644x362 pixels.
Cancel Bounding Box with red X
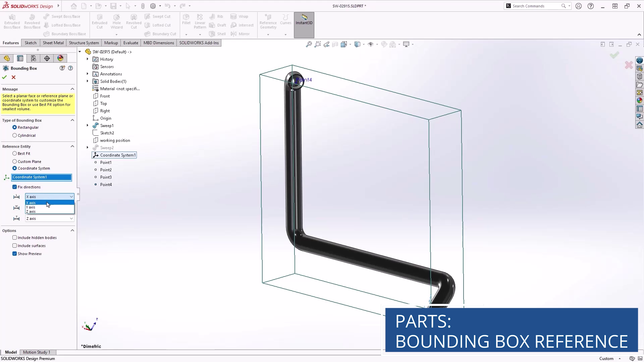tap(13, 77)
